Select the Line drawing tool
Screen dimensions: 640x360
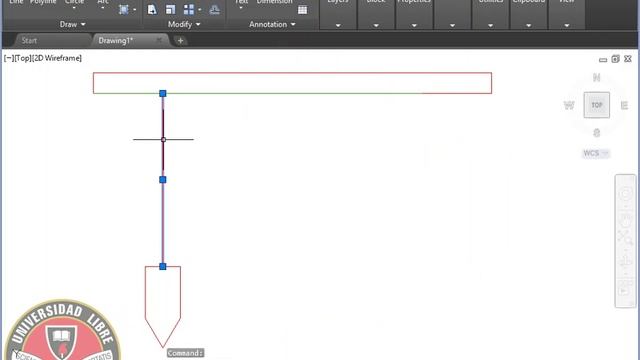(x=16, y=2)
